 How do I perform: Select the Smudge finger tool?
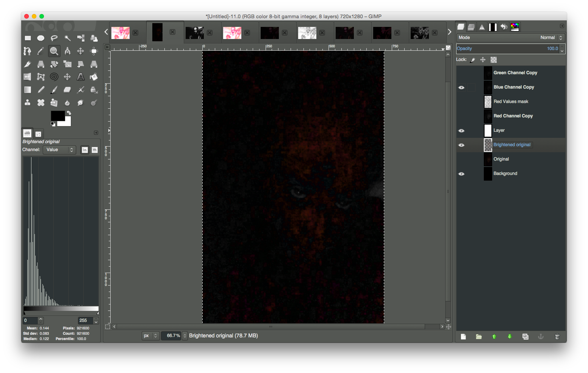pyautogui.click(x=81, y=103)
